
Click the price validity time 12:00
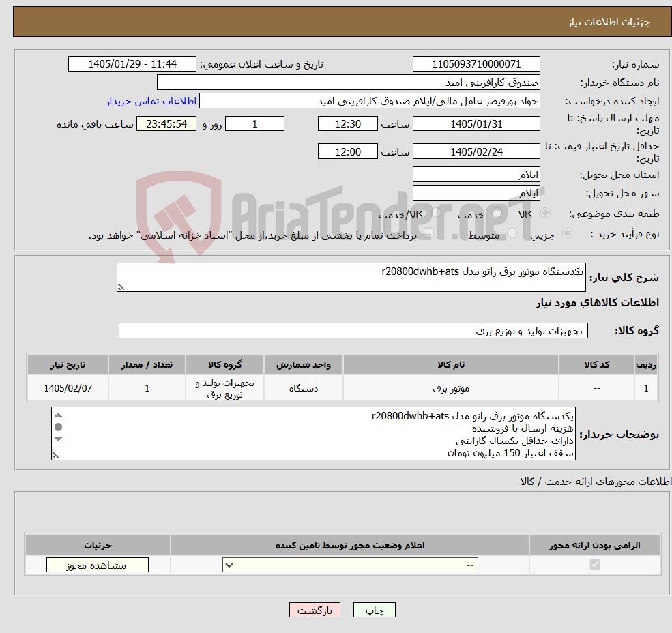click(x=347, y=151)
